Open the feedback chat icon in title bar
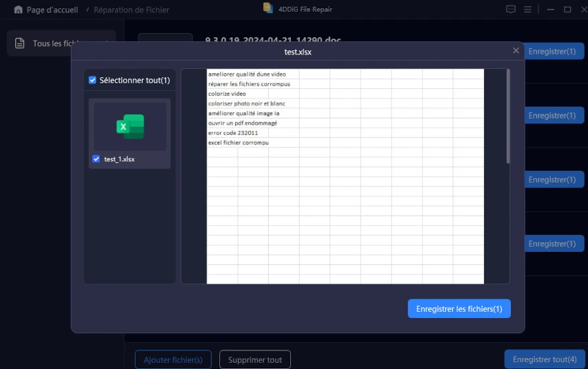Screen dimensions: 588x369 click(x=510, y=10)
